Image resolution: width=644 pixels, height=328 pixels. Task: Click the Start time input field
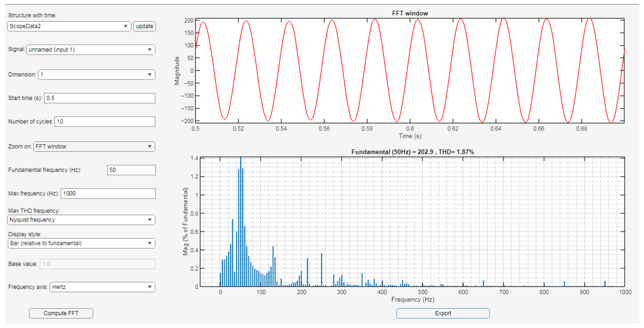pyautogui.click(x=100, y=98)
